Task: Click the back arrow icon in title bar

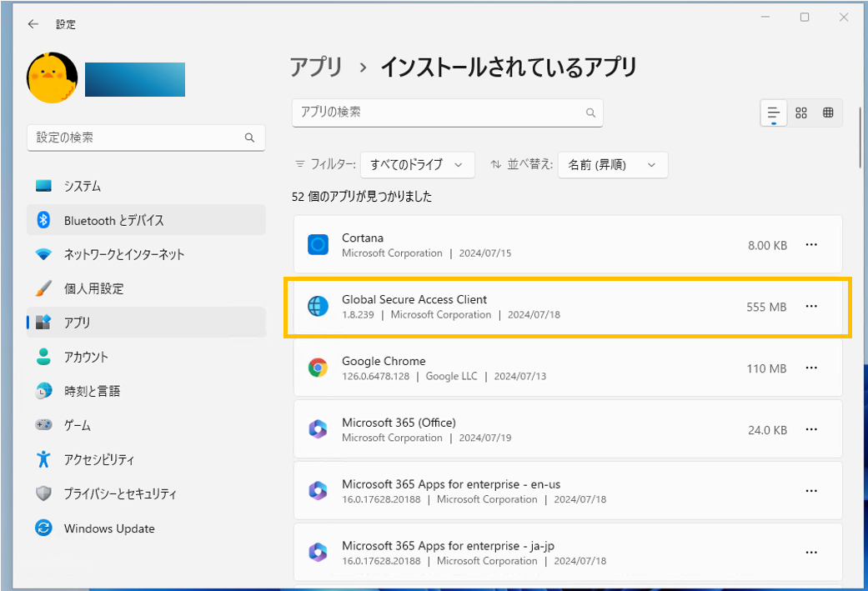Action: pyautogui.click(x=33, y=24)
